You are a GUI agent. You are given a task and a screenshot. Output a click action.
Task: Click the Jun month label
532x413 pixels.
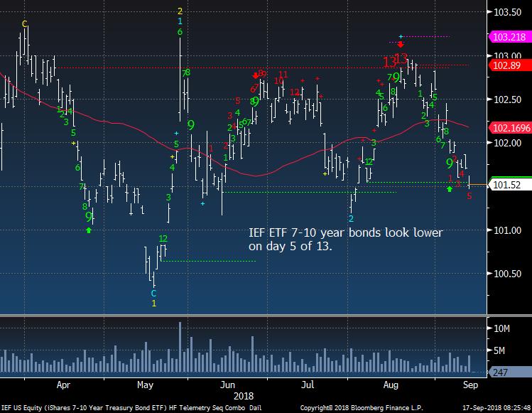tap(227, 385)
